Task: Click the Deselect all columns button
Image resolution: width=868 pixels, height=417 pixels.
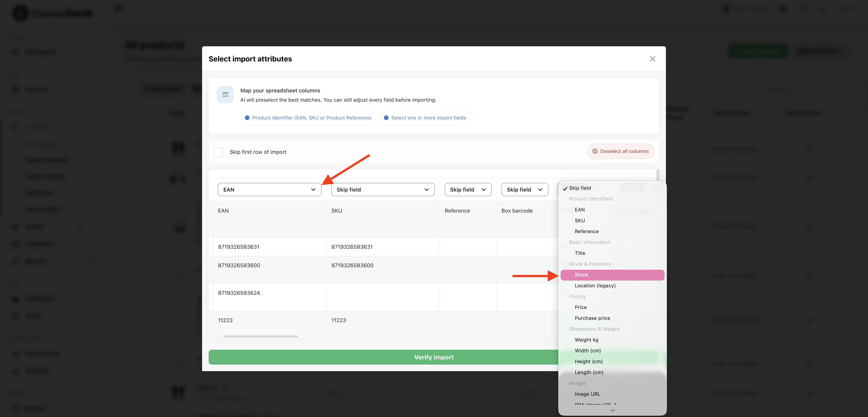Action: coord(620,151)
